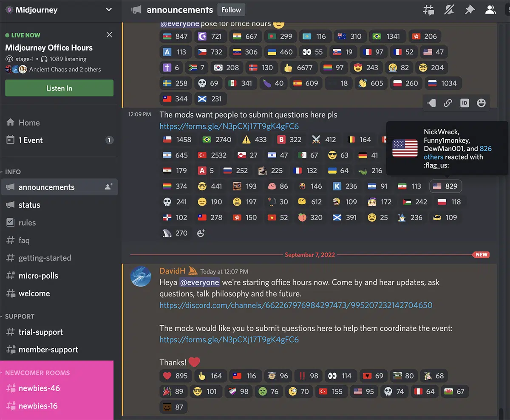Viewport: 510px width, 420px height.
Task: Click the Follow button for announcements
Action: (231, 9)
